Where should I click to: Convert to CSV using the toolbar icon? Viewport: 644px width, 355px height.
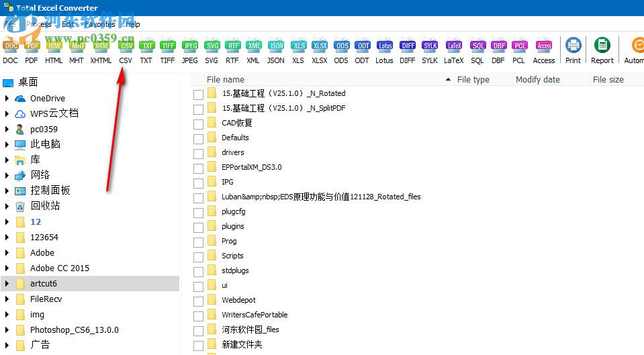pos(126,46)
